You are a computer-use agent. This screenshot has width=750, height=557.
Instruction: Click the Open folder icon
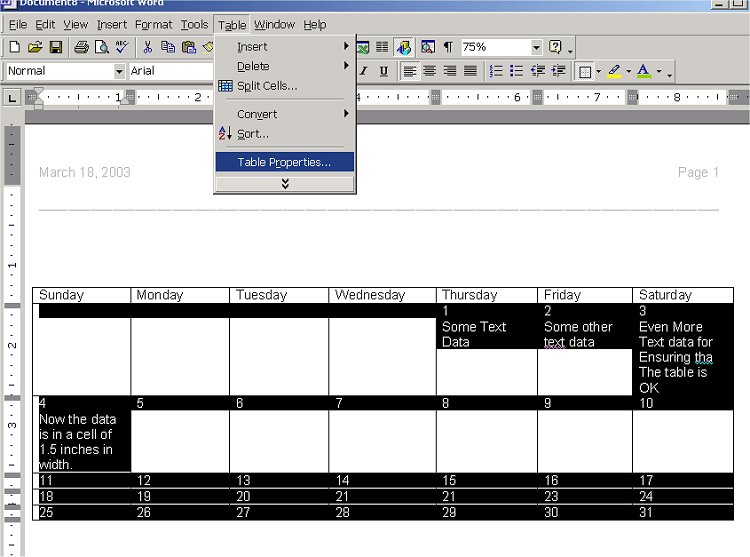click(35, 47)
